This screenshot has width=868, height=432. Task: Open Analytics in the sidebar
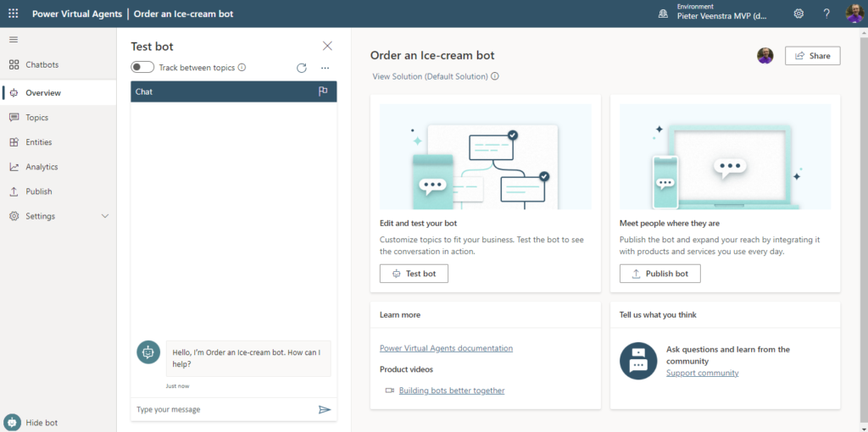(58, 167)
